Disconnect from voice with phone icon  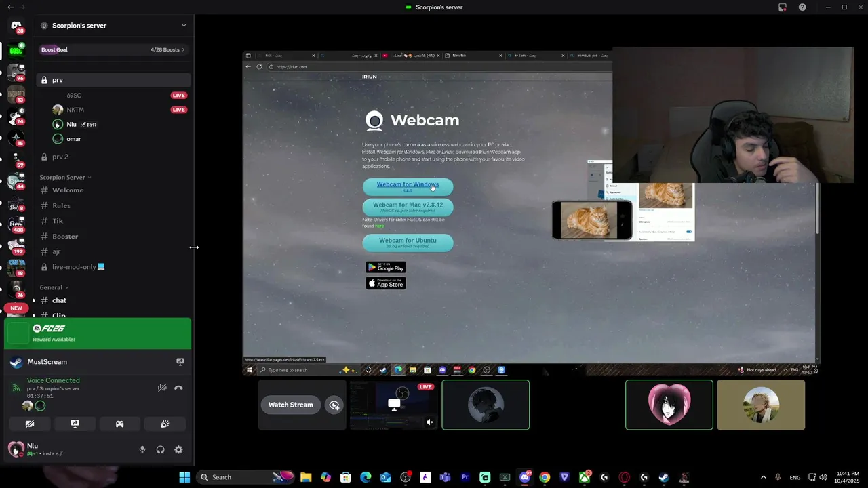pos(178,388)
